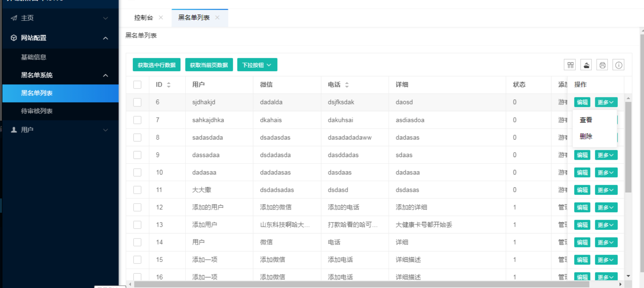Click 编辑 for row 9
The image size is (644, 288).
[x=582, y=155]
